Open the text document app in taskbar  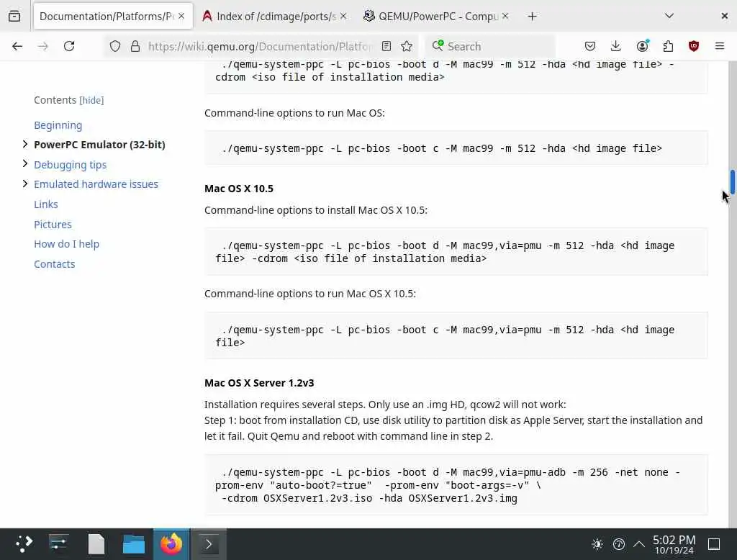(96, 544)
